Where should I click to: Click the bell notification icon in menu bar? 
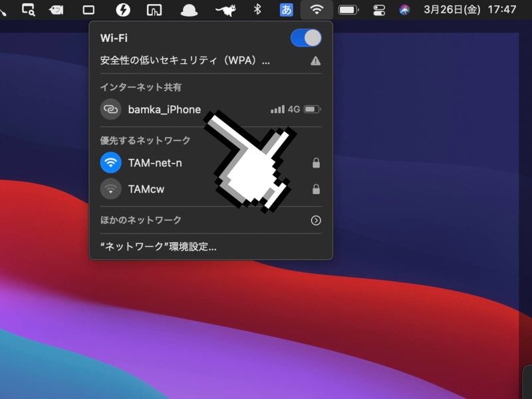[190, 9]
